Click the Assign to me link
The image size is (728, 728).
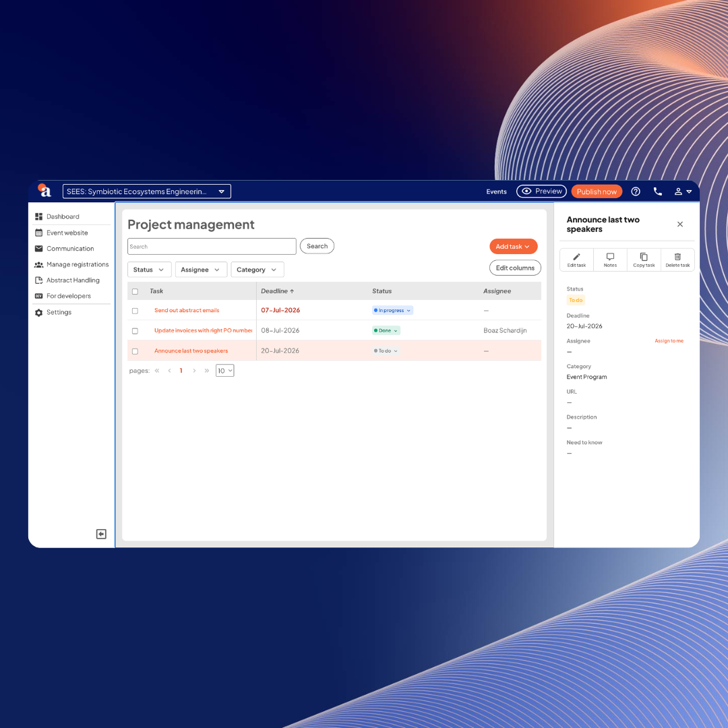(x=669, y=341)
